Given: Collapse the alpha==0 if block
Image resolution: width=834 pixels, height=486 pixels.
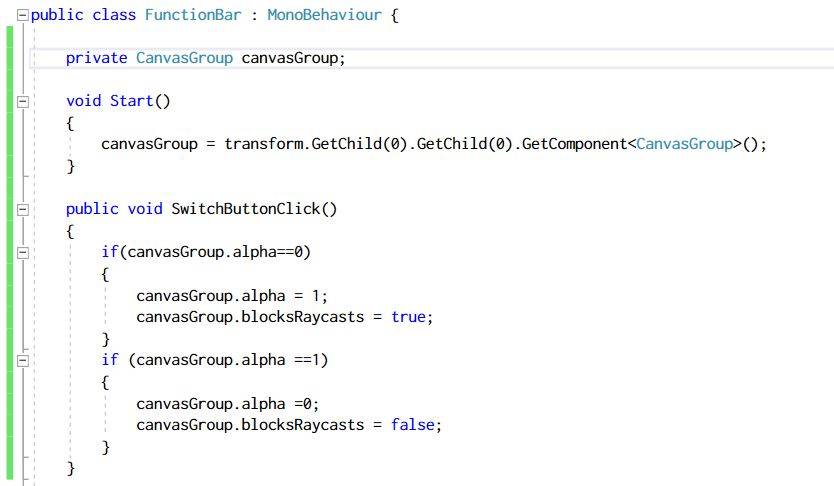Looking at the screenshot, I should pos(22,252).
